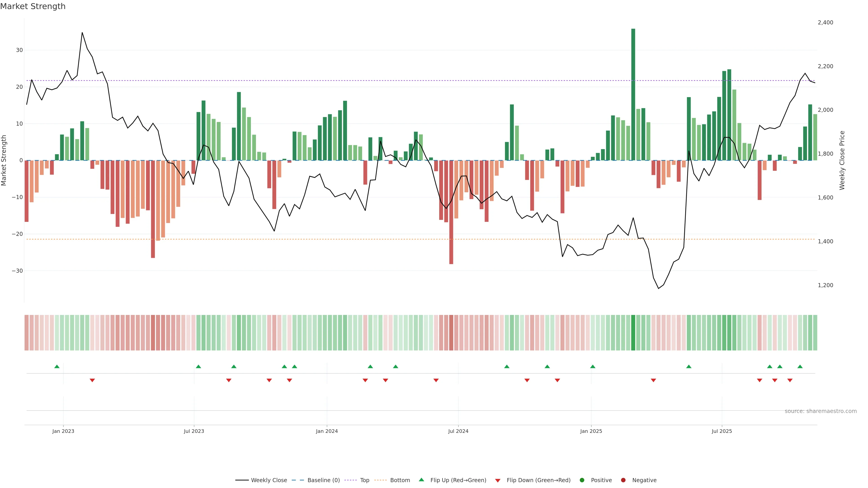The height and width of the screenshot is (488, 868).
Task: Click first red flip-down triangle marker
Action: tap(92, 380)
